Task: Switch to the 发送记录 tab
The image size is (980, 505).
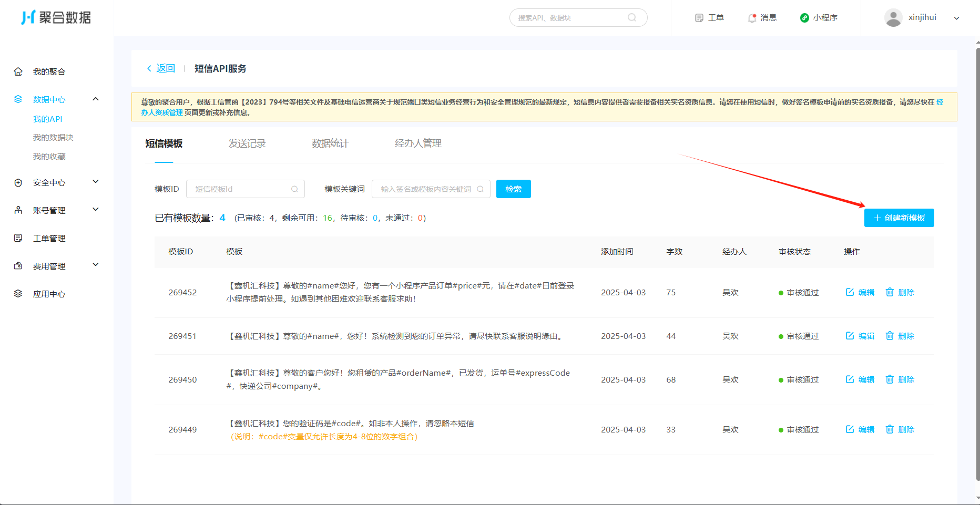Action: pyautogui.click(x=247, y=143)
